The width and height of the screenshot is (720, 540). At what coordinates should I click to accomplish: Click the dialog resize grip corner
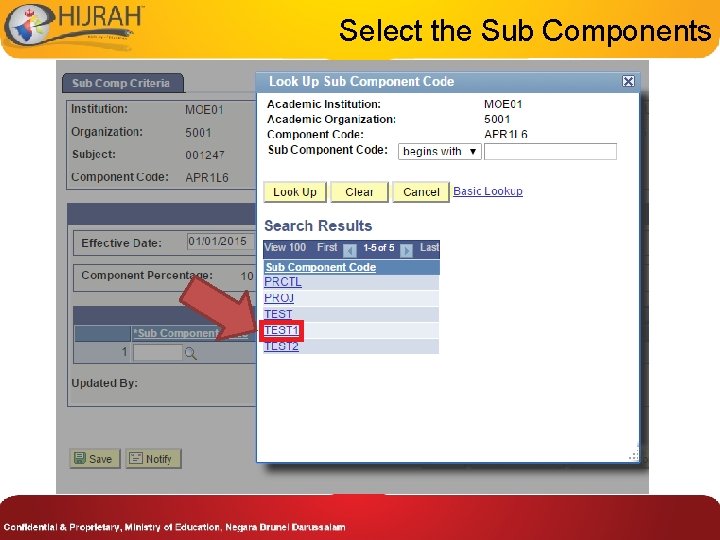pos(634,456)
